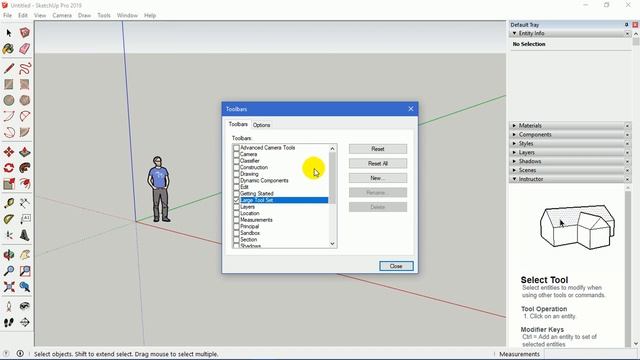Choose the Circle tool
The width and height of the screenshot is (640, 360).
tap(9, 100)
